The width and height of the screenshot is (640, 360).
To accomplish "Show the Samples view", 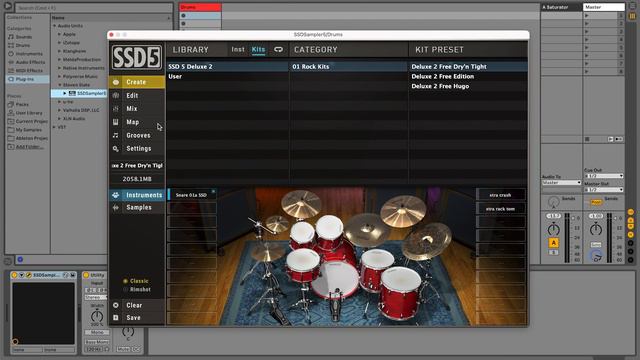I will coord(137,207).
